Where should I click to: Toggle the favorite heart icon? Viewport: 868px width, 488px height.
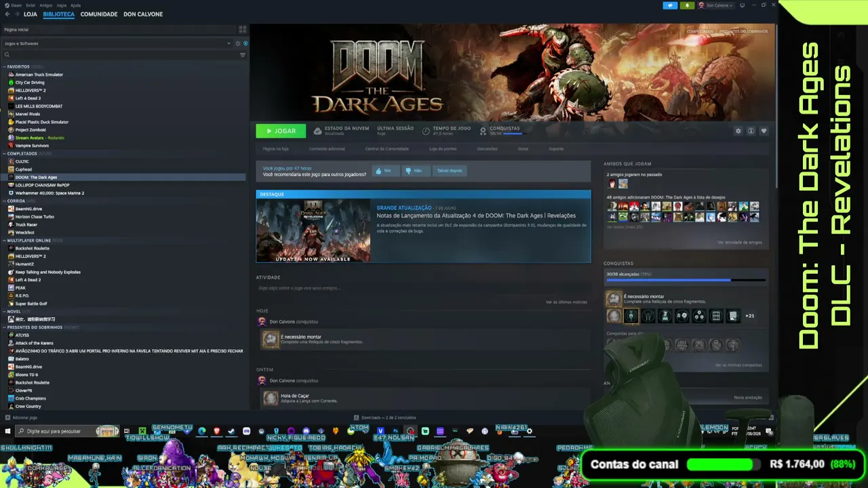tap(764, 131)
